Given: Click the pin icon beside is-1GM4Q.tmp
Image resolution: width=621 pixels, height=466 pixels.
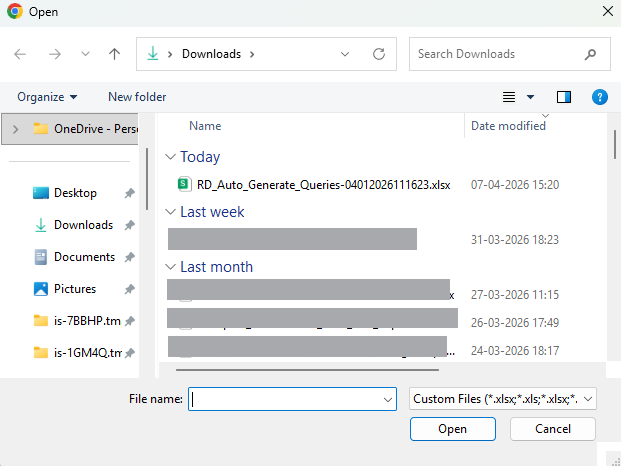Looking at the screenshot, I should [130, 353].
